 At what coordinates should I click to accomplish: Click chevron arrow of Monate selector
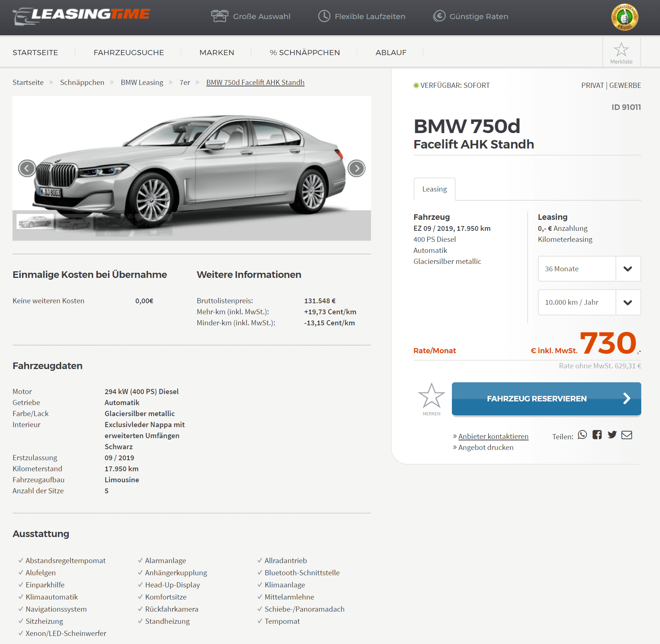(x=628, y=269)
